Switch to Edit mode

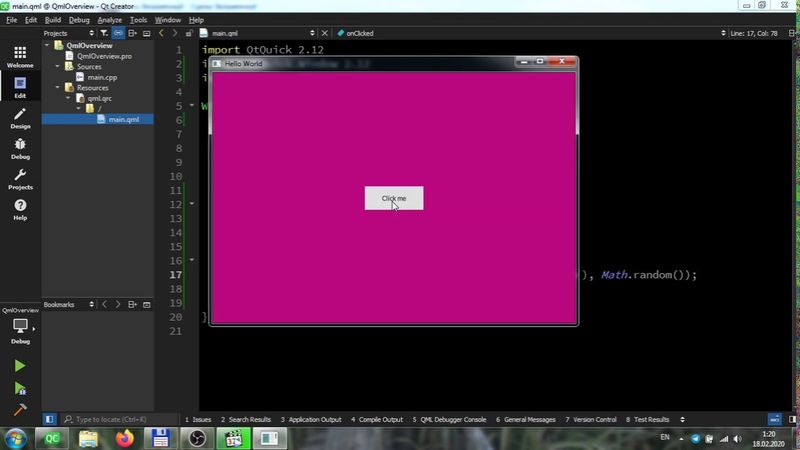click(20, 87)
